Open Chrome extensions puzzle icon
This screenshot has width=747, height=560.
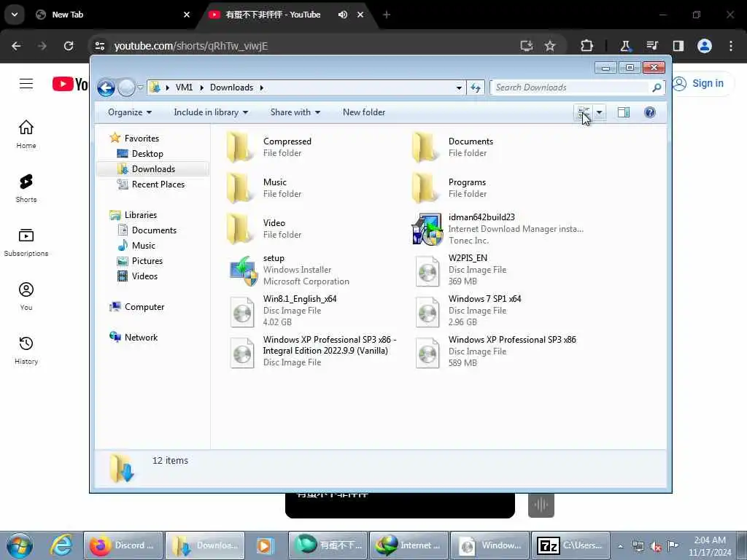tap(587, 46)
